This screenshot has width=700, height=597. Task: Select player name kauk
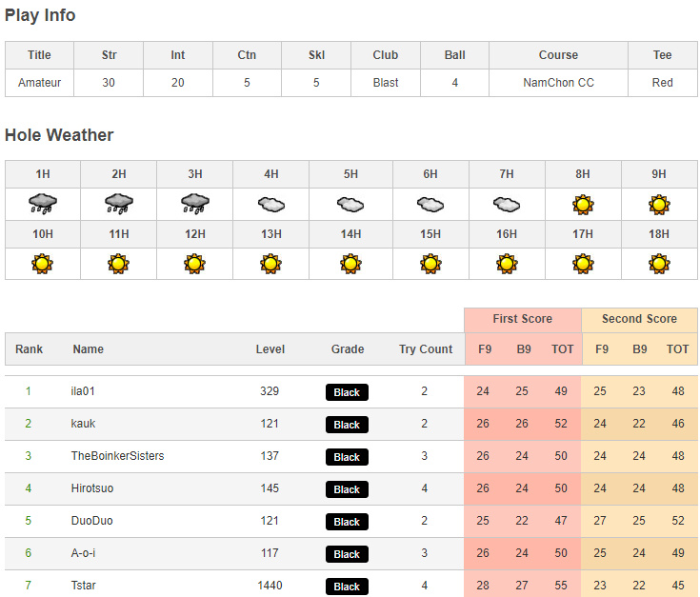(x=83, y=424)
